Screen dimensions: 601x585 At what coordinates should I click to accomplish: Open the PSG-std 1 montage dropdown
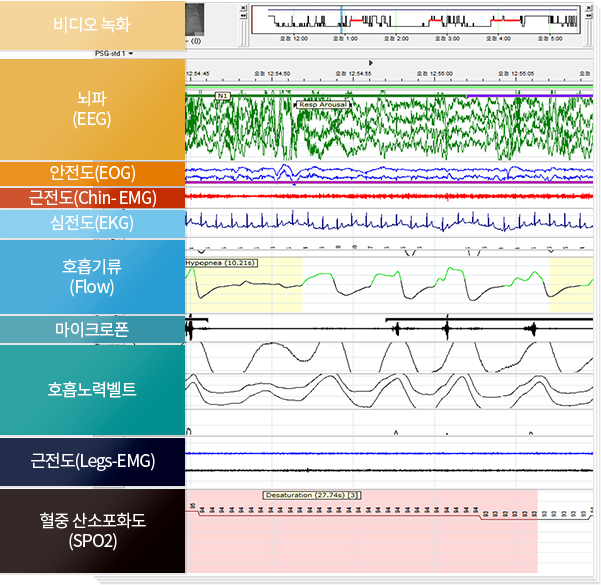click(114, 53)
